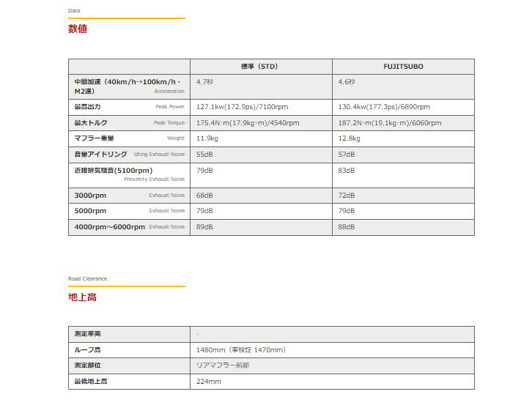Viewport: 532px width, 408px height.
Task: Click the 地上高 section heading
Action: click(x=82, y=297)
